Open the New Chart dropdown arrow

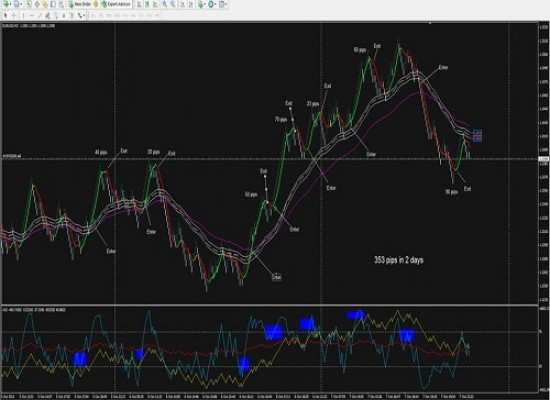click(11, 4)
